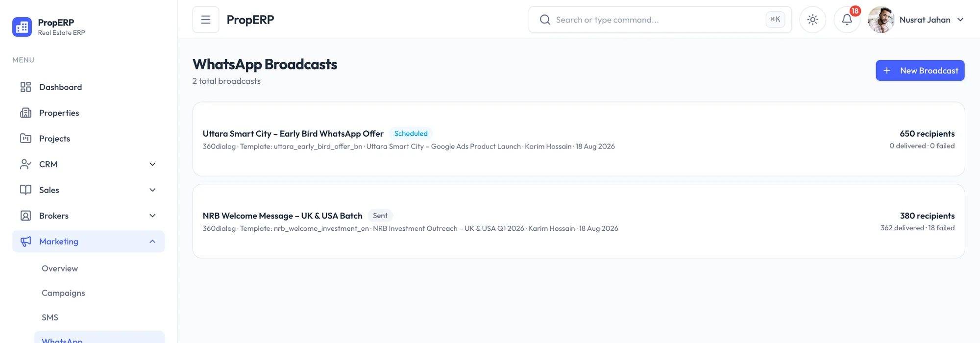Click the '0 delivered · 0 failed' text
Image resolution: width=980 pixels, height=343 pixels.
click(x=922, y=146)
